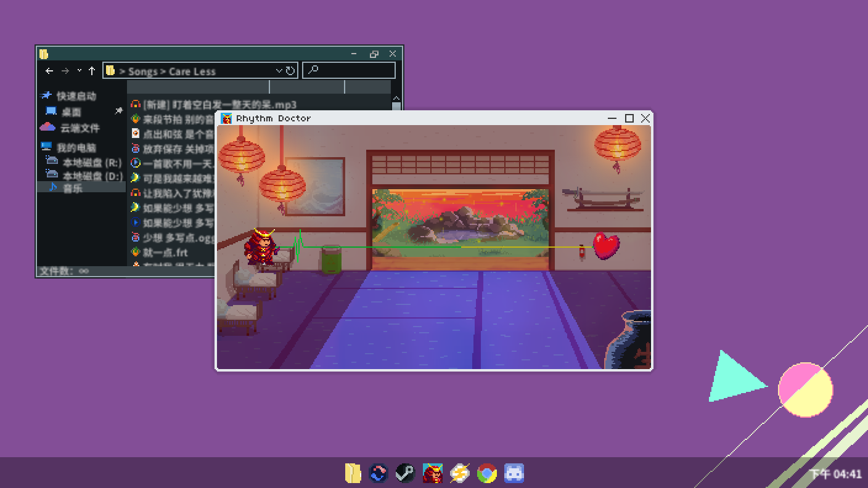
Task: Launch Discord from the taskbar
Action: (x=514, y=473)
